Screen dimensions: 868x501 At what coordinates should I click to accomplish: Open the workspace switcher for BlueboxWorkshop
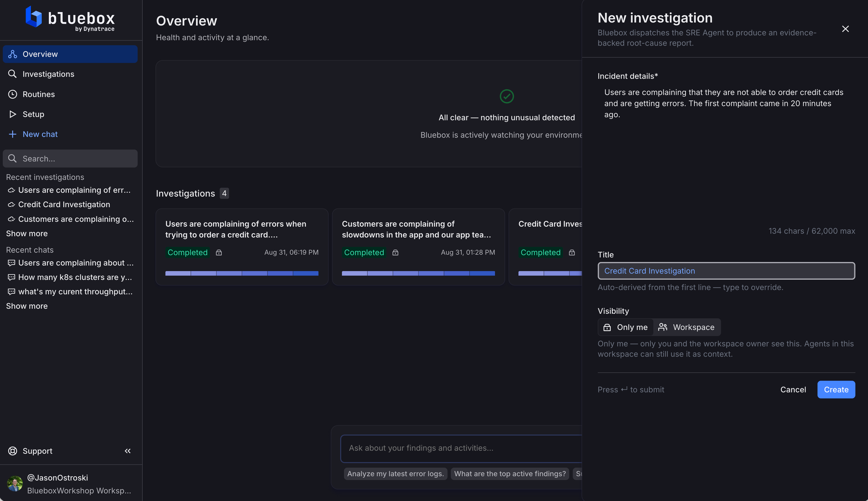click(x=79, y=491)
